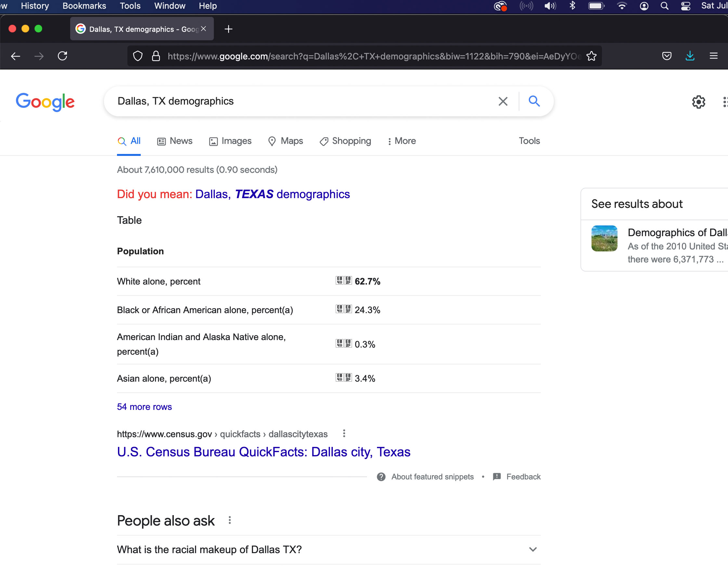The width and height of the screenshot is (728, 571).
Task: Clear the search box with the X
Action: pos(503,101)
